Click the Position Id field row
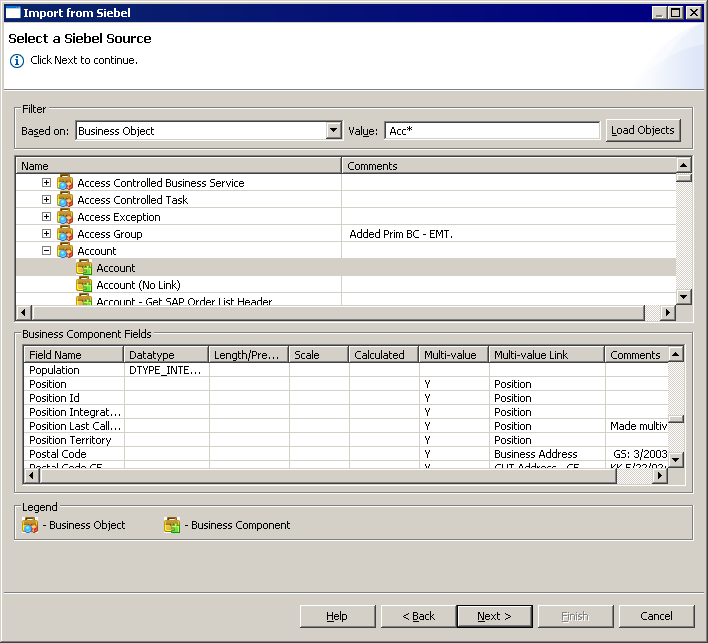The height and width of the screenshot is (643, 708). pos(346,398)
